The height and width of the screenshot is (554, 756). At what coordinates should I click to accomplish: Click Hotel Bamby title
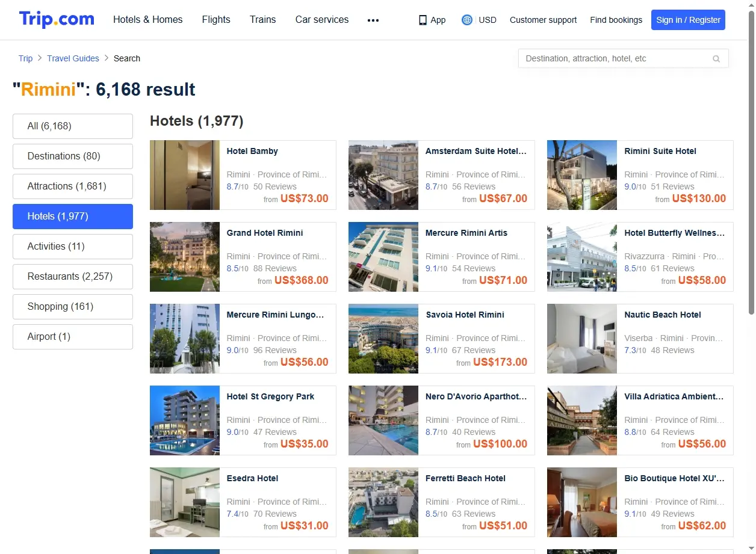click(252, 151)
